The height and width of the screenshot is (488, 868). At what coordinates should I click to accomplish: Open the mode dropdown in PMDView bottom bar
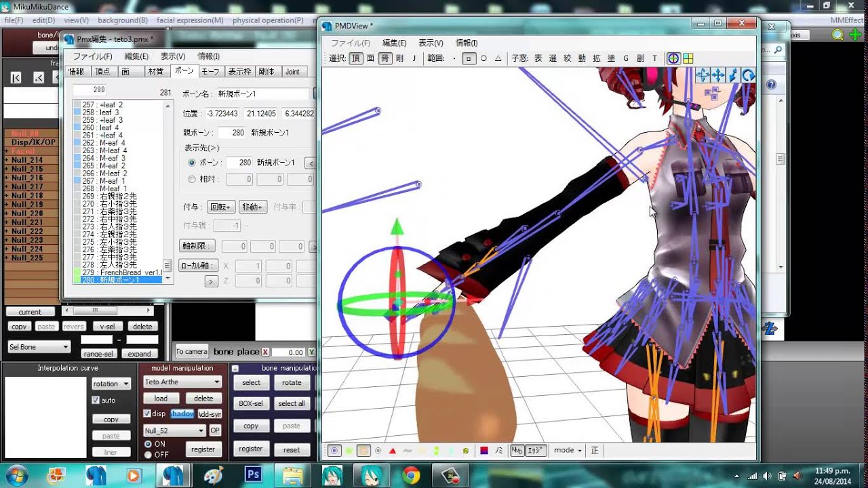[568, 450]
